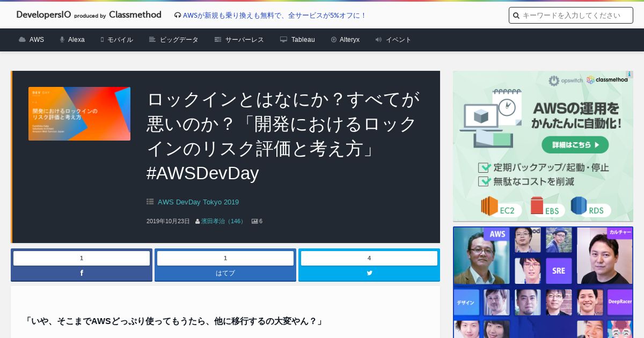Open the DevelopersIO Classmethod logo
This screenshot has width=644, height=338.
pos(89,15)
